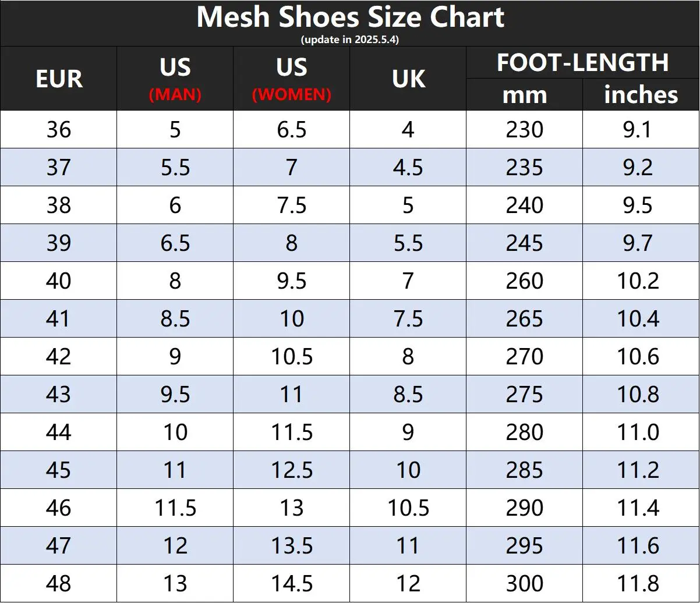Click the mm sub-header
This screenshot has height=603, width=700.
[524, 95]
